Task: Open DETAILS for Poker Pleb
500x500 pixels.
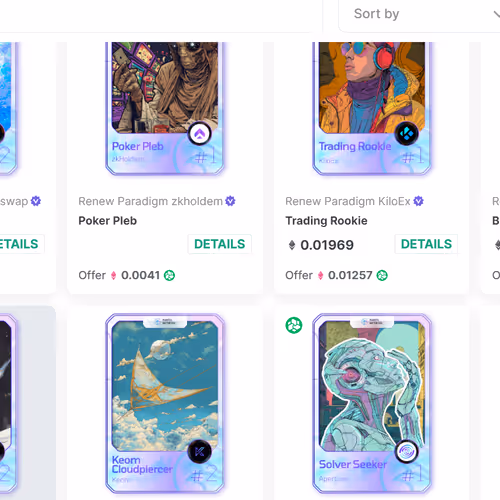Action: point(220,244)
